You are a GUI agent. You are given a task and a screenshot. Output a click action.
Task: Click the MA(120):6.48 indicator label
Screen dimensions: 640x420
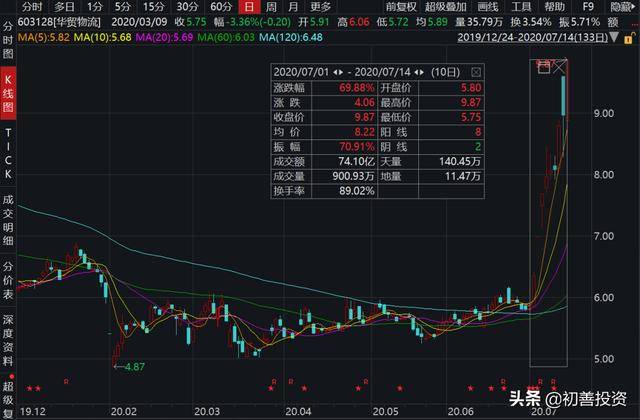coord(291,38)
